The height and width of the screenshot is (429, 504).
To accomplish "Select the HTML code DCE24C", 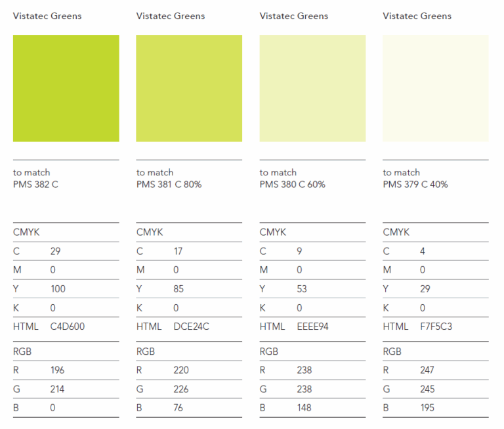I will tap(191, 327).
